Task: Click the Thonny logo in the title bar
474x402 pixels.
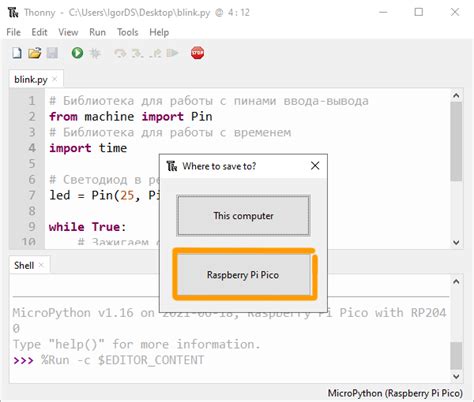Action: [13, 13]
